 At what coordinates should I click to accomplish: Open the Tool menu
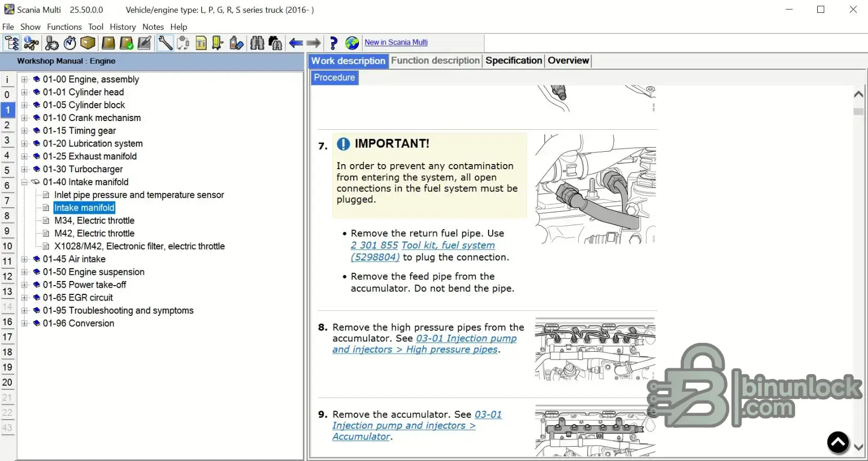[96, 27]
